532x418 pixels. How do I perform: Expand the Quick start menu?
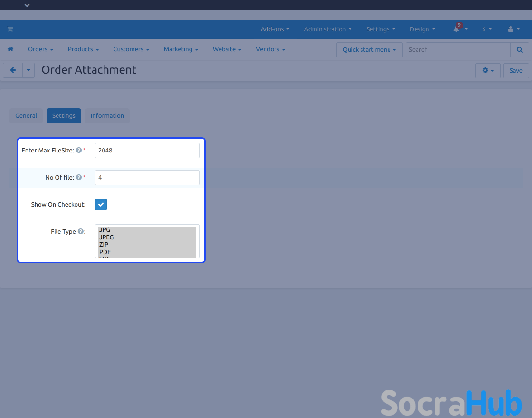[x=370, y=50]
